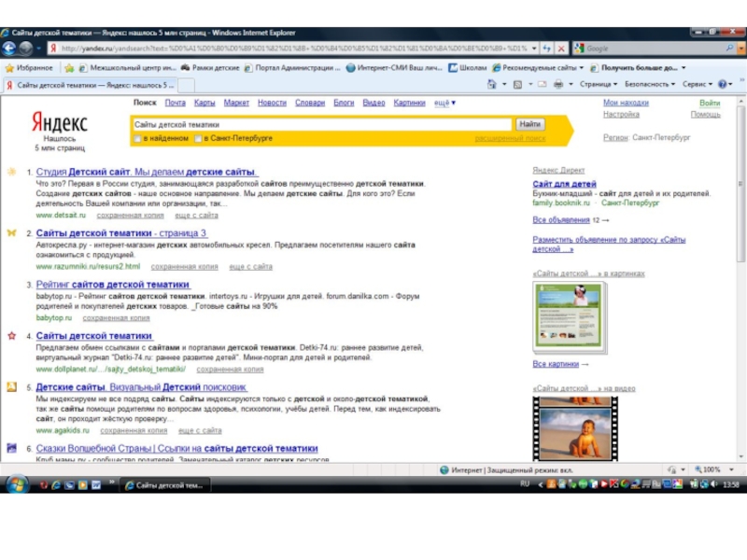The height and width of the screenshot is (560, 747).
Task: Click the Яндекс logo
Action: 60,123
